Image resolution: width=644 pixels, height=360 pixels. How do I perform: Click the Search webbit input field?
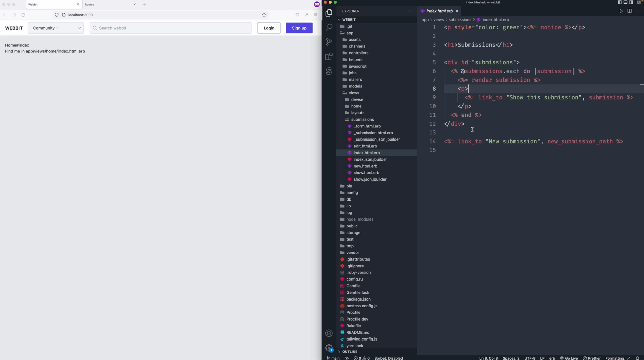(171, 28)
